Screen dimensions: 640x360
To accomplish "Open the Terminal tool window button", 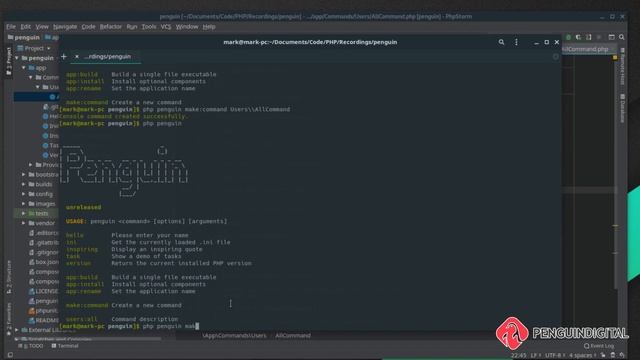I will click(65, 346).
